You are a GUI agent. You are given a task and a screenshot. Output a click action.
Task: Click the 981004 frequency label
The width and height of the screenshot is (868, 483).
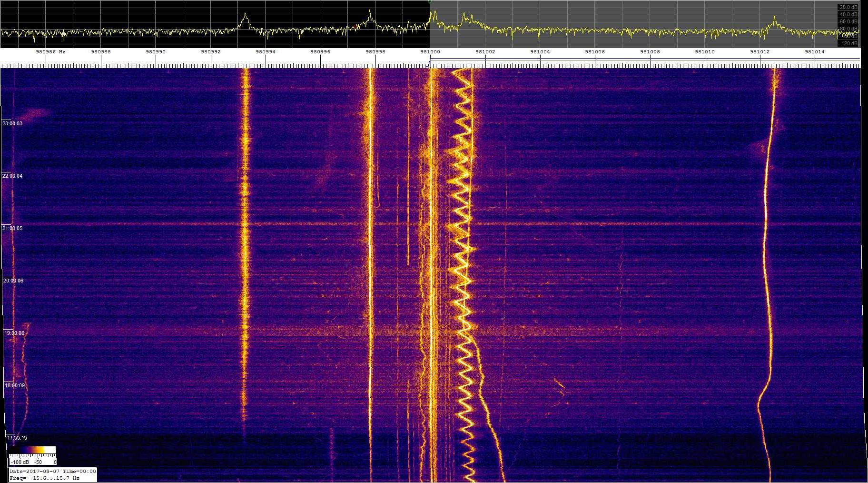click(540, 51)
